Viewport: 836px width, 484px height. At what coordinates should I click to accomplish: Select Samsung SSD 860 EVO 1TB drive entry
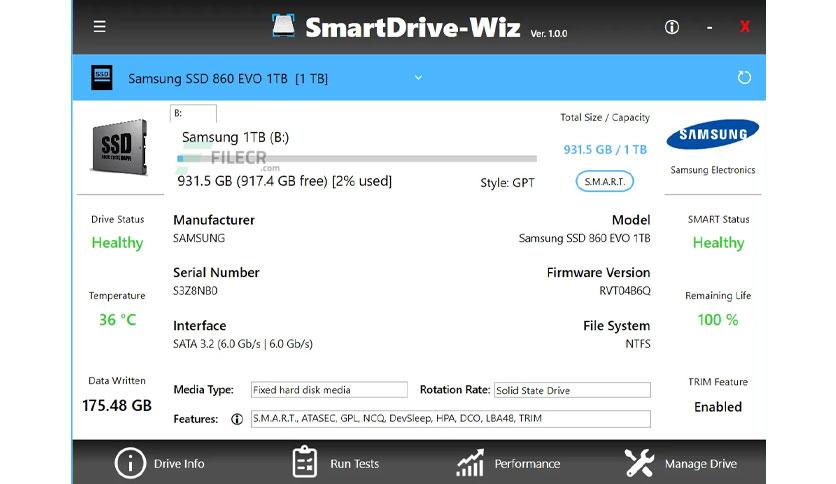coord(228,79)
